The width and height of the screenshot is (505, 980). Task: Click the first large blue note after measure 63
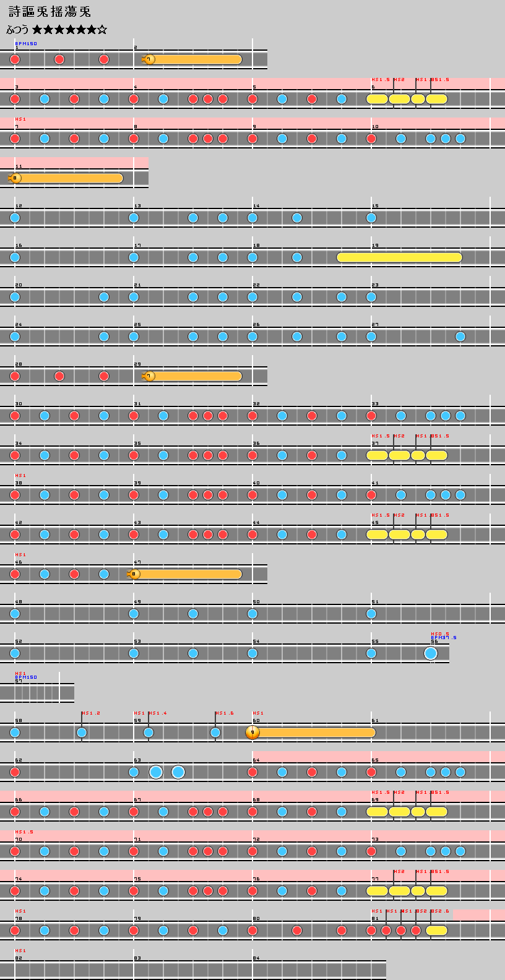(156, 772)
